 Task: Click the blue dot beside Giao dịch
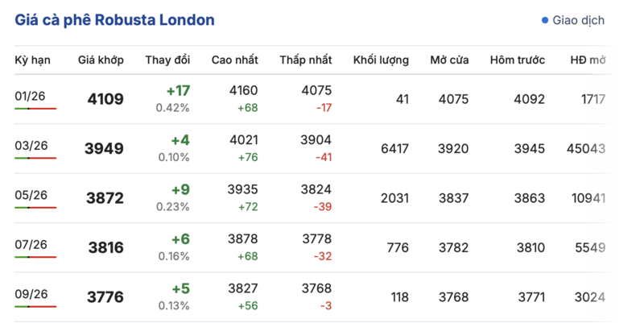(545, 20)
